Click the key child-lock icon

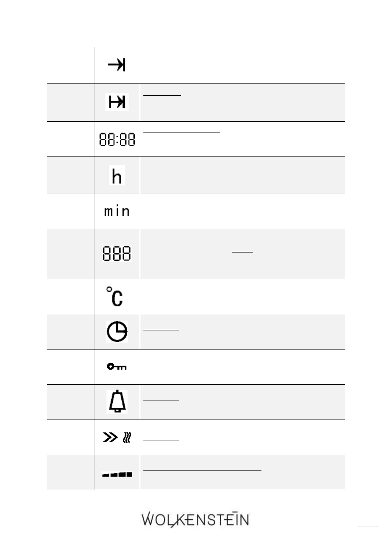pyautogui.click(x=117, y=367)
